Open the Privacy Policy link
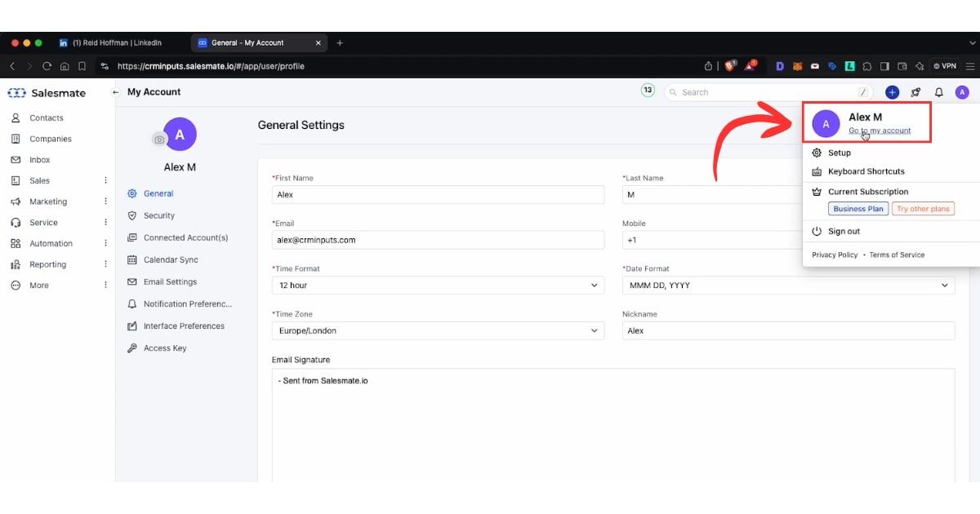The image size is (980, 514). 835,255
